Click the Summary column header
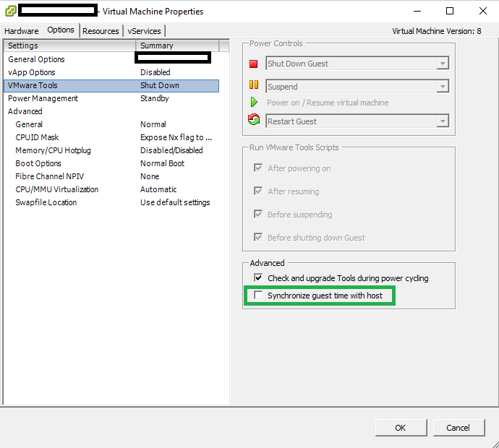This screenshot has width=499, height=448. pyautogui.click(x=177, y=46)
